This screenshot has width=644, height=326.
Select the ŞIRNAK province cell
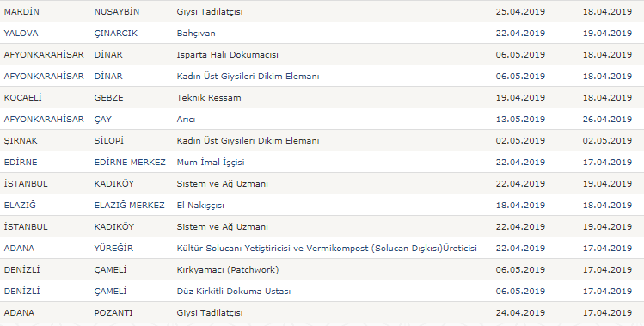tap(21, 141)
